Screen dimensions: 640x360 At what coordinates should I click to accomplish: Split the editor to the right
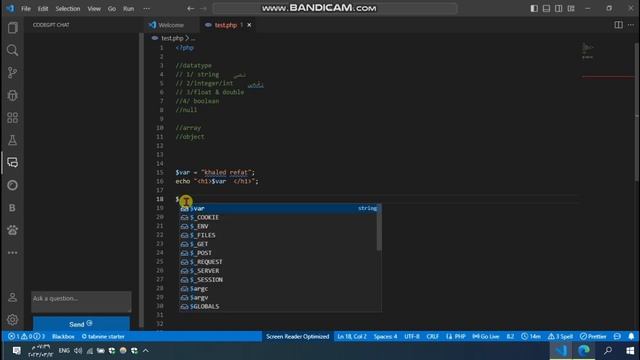[619, 25]
